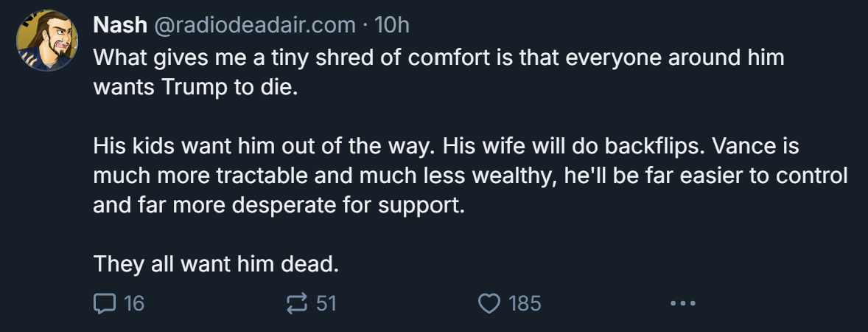The height and width of the screenshot is (332, 868).
Task: Click the 'and far more desperate for support.' line
Action: pyautogui.click(x=279, y=205)
